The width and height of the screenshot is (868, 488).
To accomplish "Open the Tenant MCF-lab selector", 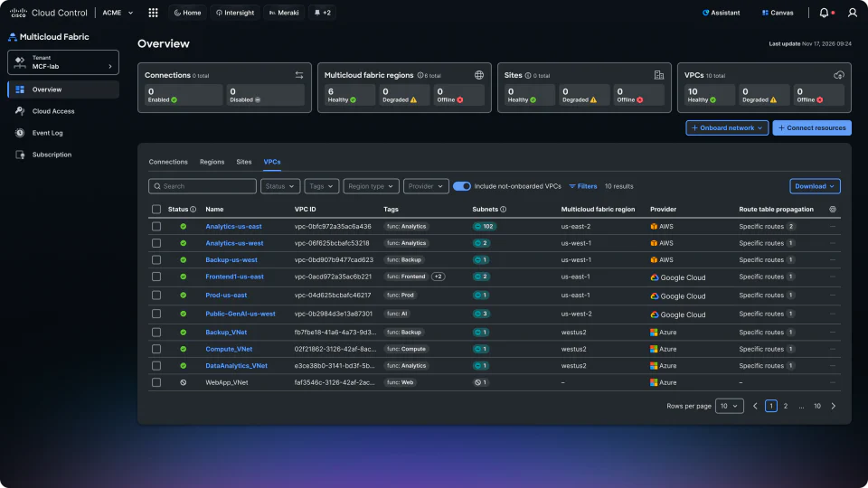I will click(x=63, y=62).
